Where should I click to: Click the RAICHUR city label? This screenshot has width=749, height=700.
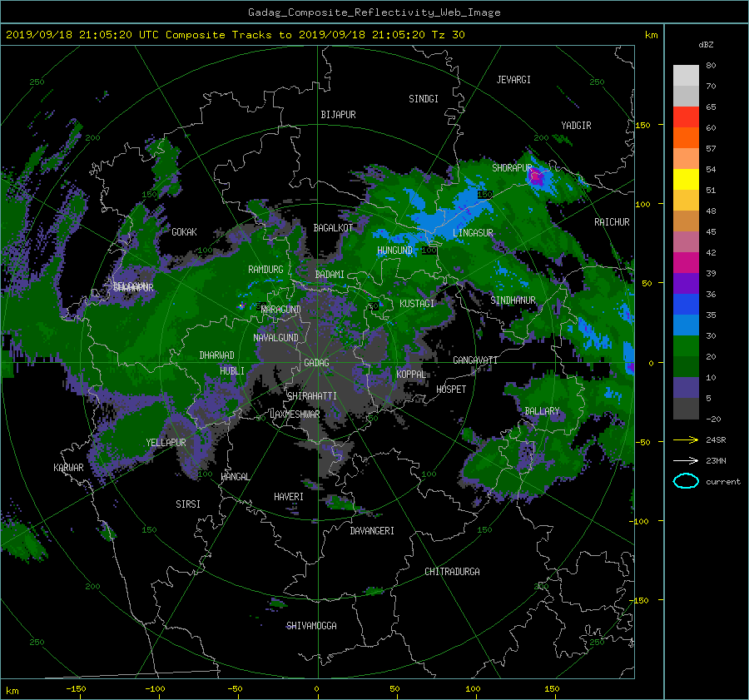click(612, 222)
